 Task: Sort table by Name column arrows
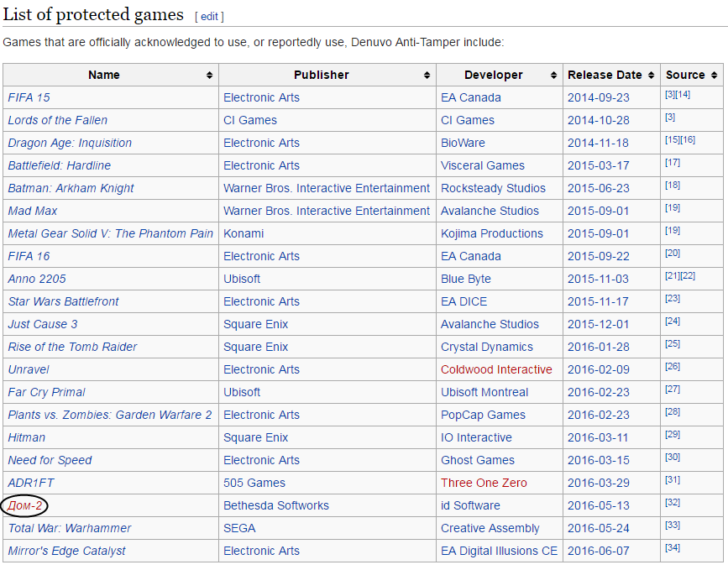pyautogui.click(x=209, y=76)
